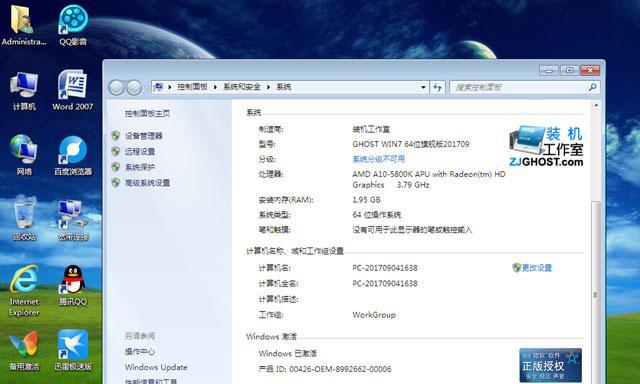The width and height of the screenshot is (640, 384).
Task: Click the 64 位操作系统 system type value
Action: pos(377,215)
